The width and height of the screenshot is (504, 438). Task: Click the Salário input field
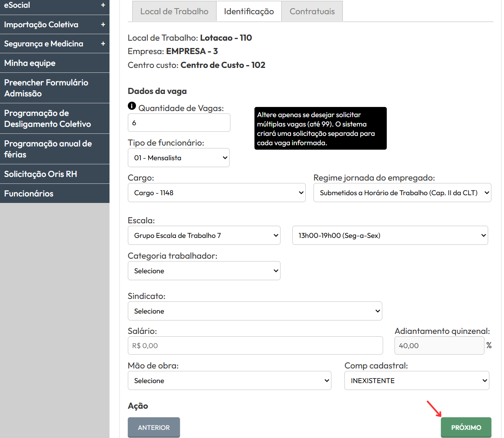(255, 346)
